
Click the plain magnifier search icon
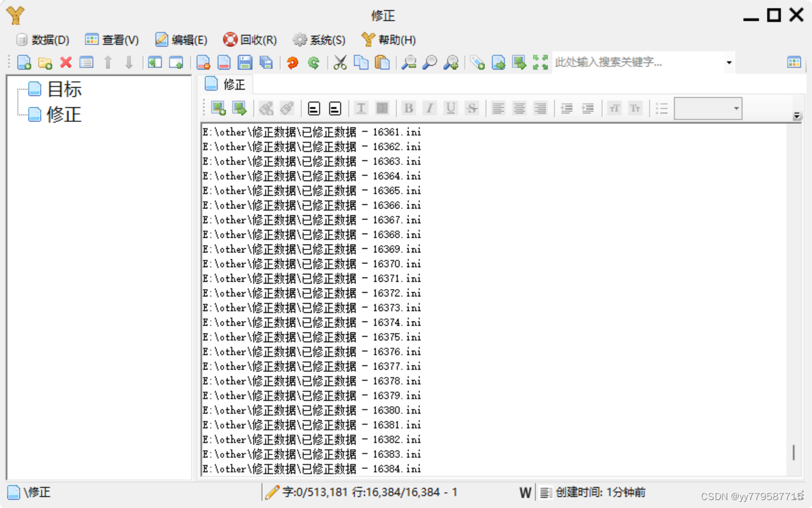[x=430, y=62]
